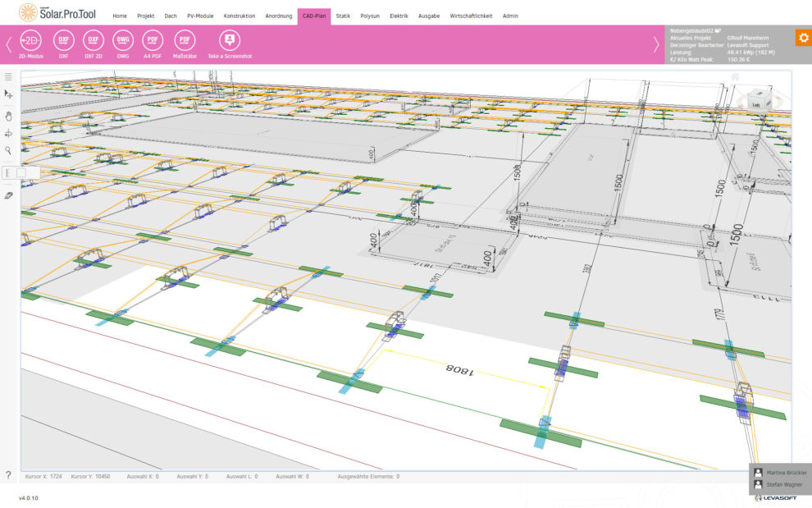
Task: Switch to 2D-Modus view
Action: [30, 40]
